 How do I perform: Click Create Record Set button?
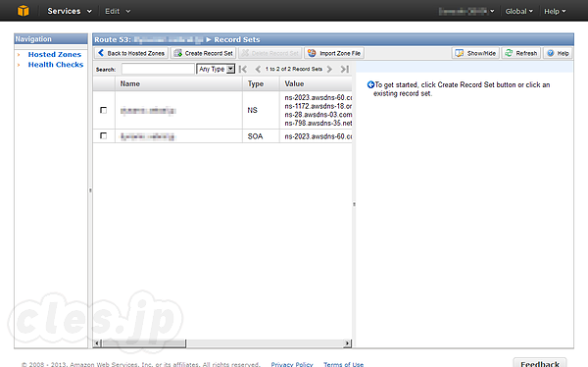[x=204, y=53]
